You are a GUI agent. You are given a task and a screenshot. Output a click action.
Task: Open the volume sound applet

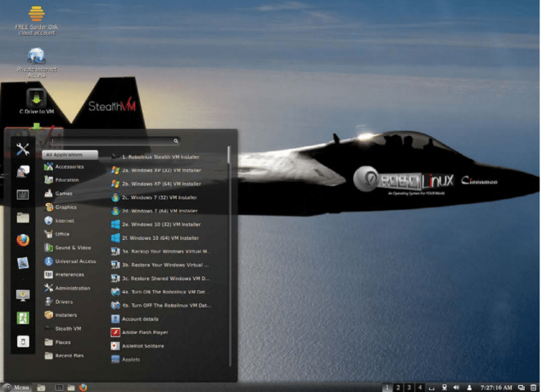[x=456, y=388]
